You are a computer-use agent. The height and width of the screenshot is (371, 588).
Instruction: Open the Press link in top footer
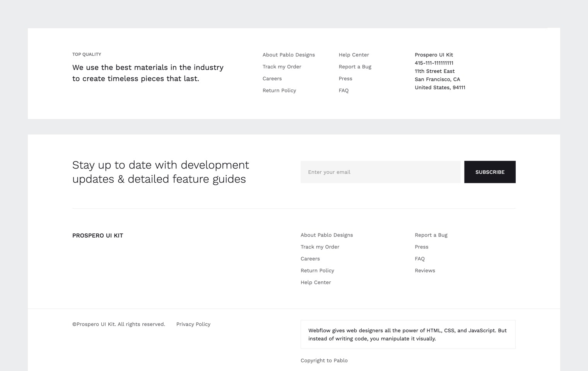coord(345,78)
